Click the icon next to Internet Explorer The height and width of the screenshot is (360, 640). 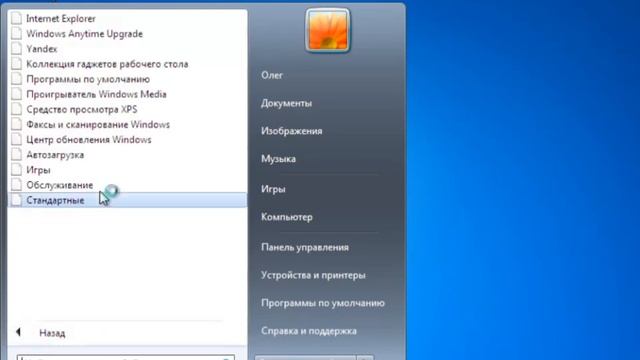coord(16,19)
